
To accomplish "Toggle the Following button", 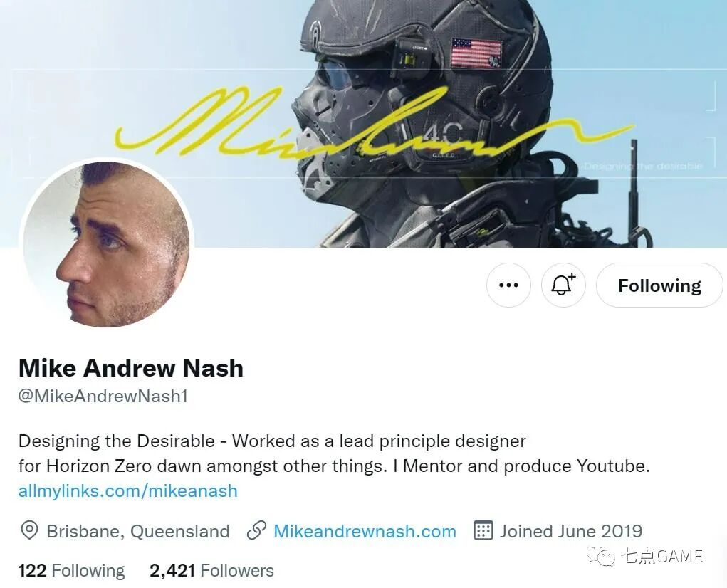I will pyautogui.click(x=659, y=285).
